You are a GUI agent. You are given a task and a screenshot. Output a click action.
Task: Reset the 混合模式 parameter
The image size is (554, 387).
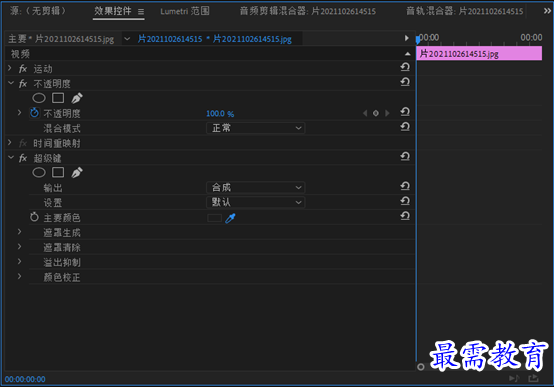[405, 127]
